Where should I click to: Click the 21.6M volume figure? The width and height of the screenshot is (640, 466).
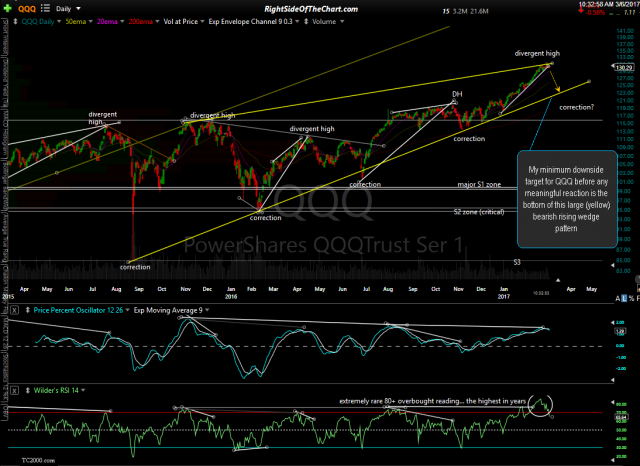click(x=479, y=11)
